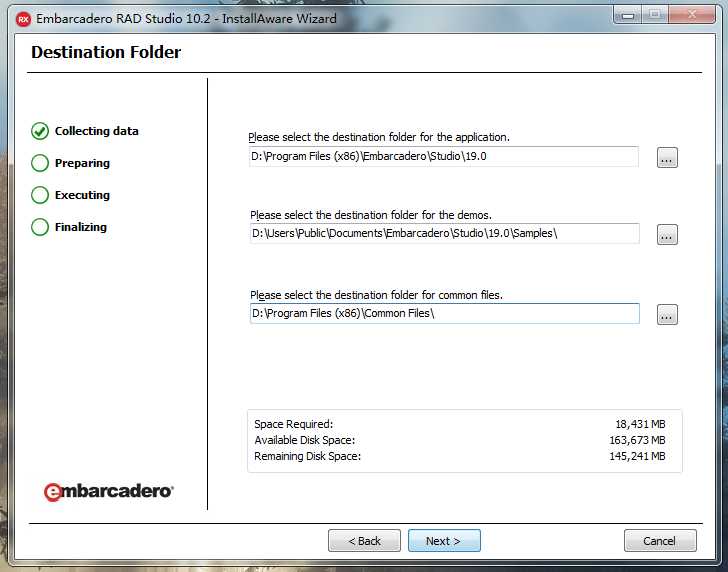Click the 'Finalizing' step label
The width and height of the screenshot is (728, 572).
pos(81,227)
